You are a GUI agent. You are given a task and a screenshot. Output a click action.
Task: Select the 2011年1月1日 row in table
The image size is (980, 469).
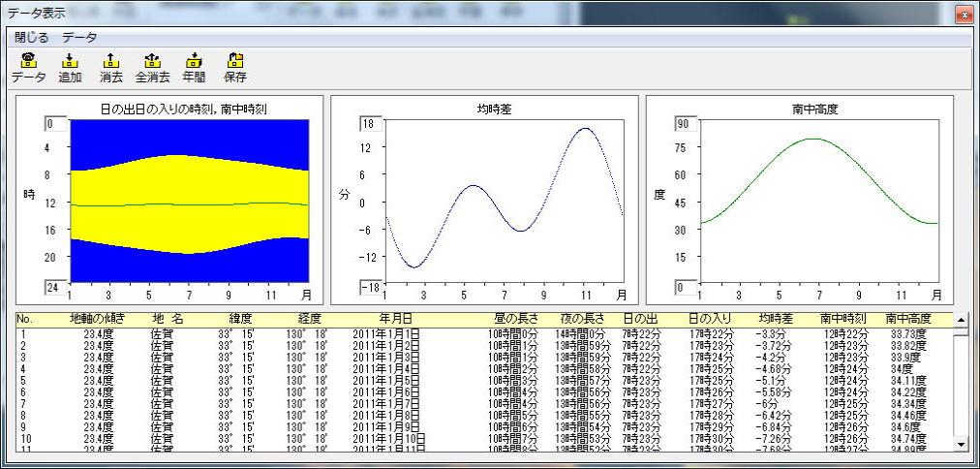point(387,333)
